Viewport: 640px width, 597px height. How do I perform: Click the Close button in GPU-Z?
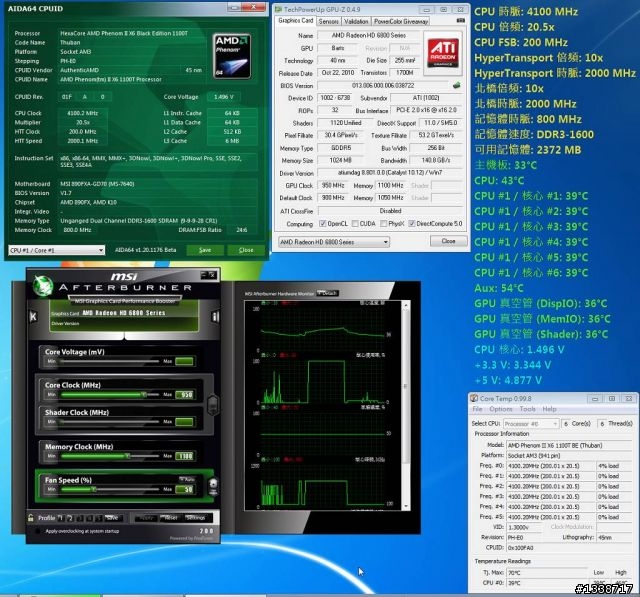[x=448, y=241]
